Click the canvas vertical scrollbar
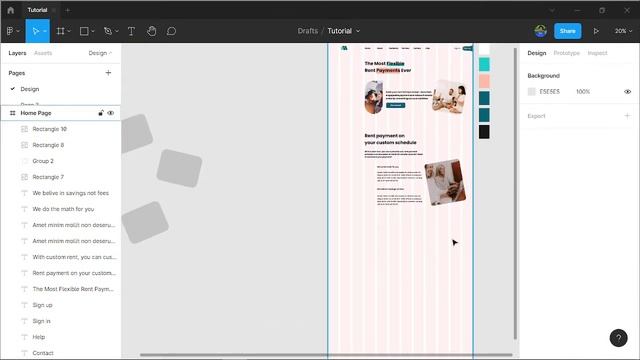Viewport: 640px width, 360px height. pos(515,194)
